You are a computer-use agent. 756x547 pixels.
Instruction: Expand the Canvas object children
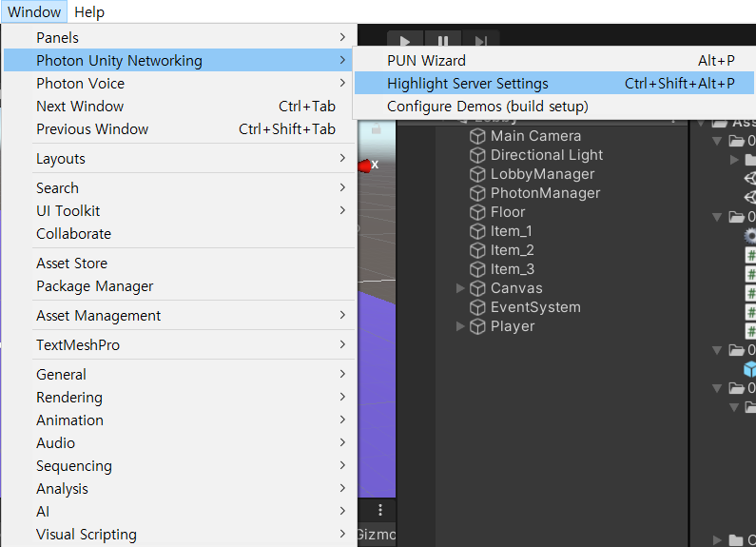[460, 288]
